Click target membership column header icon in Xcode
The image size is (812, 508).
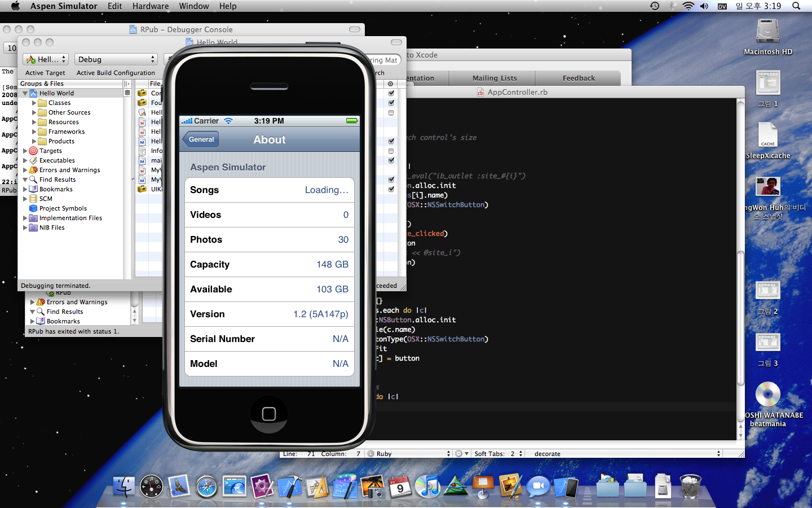[391, 84]
